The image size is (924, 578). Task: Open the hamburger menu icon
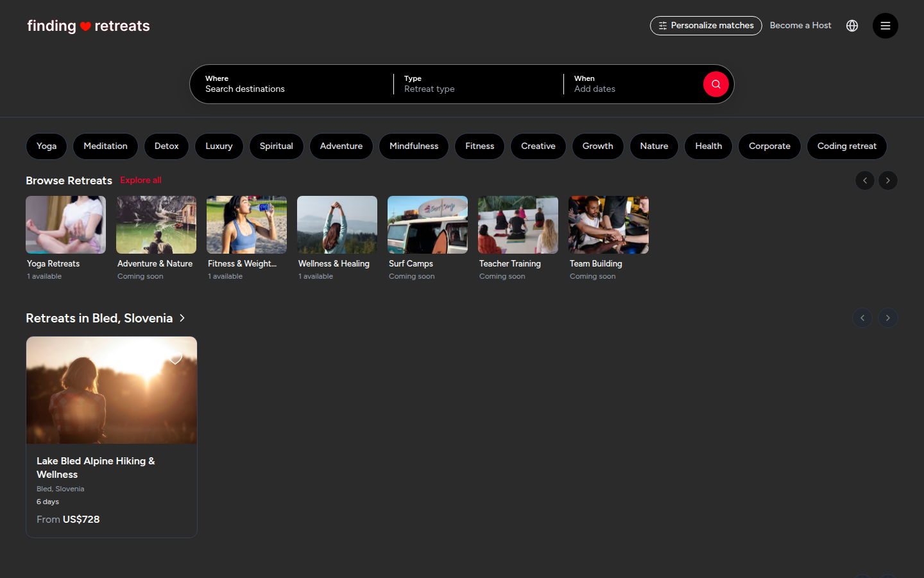885,26
